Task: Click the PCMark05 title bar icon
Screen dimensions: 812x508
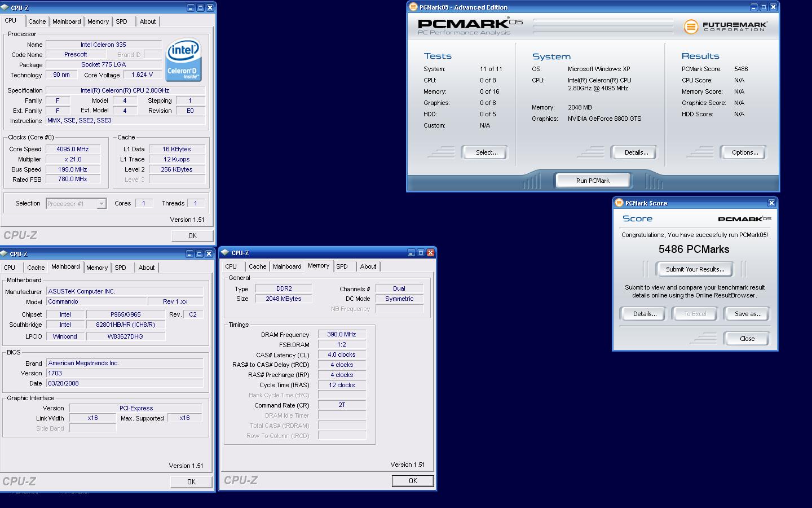Action: [413, 7]
